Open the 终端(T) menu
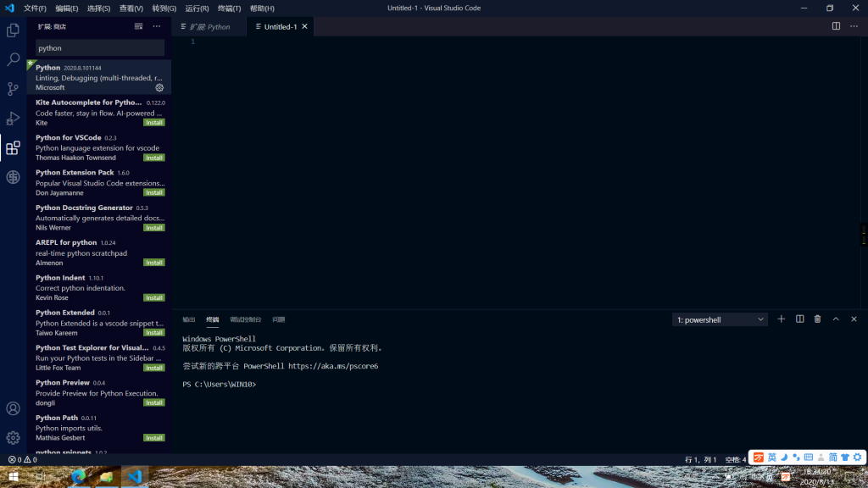This screenshot has width=868, height=488. (x=229, y=8)
